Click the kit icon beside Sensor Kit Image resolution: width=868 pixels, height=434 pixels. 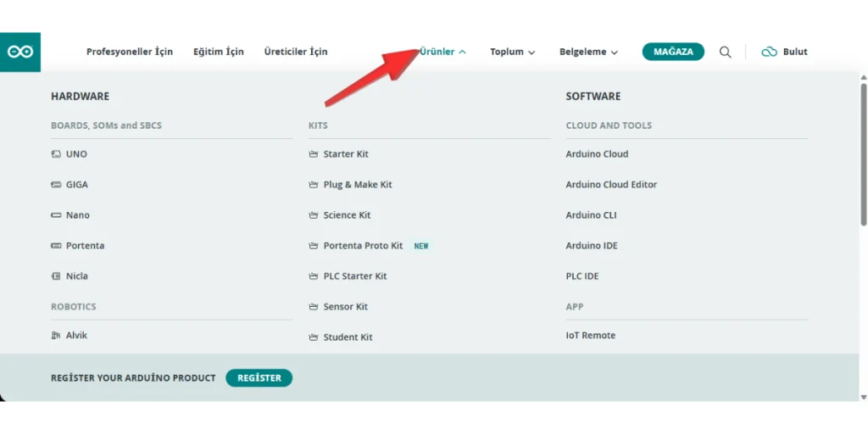pos(314,307)
